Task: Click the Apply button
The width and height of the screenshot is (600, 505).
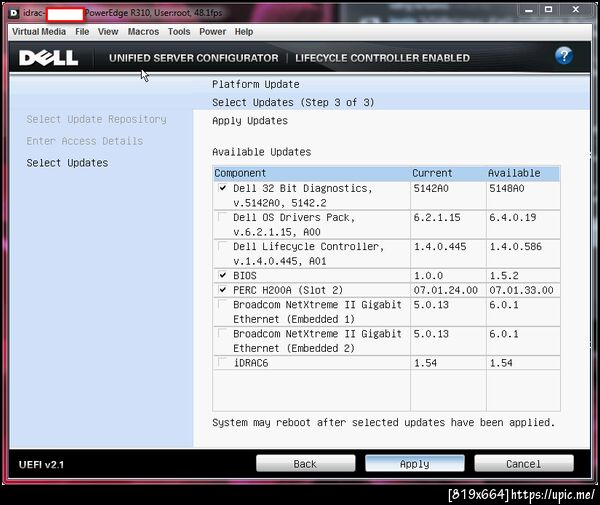Action: pos(415,464)
